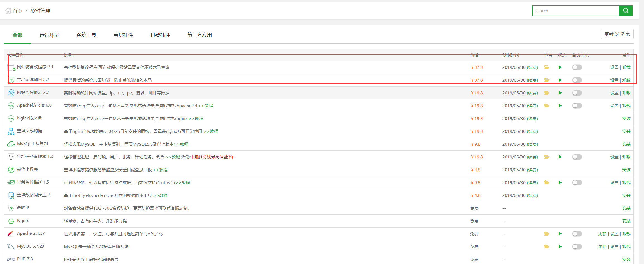Click 更新 for Apache 2.4.37
644x264 pixels.
602,234
